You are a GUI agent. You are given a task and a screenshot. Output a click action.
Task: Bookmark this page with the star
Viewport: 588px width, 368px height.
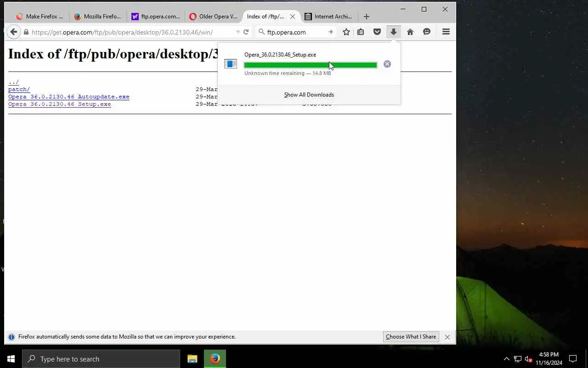point(346,32)
